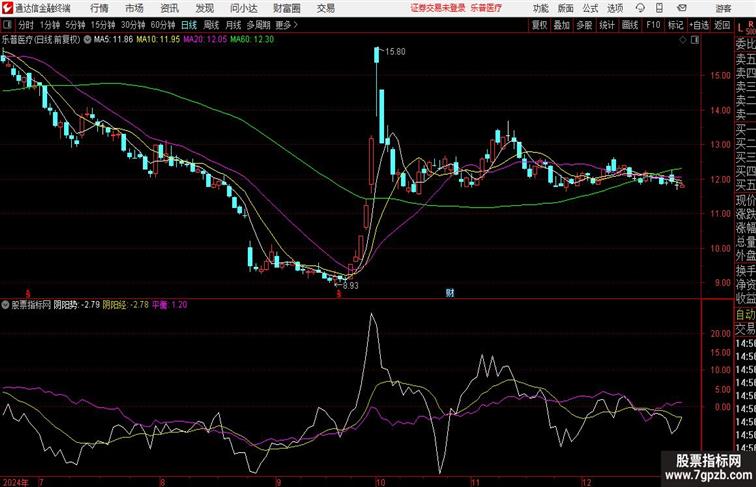Switch to the 分时 chart tab
The height and width of the screenshot is (487, 756).
click(26, 25)
